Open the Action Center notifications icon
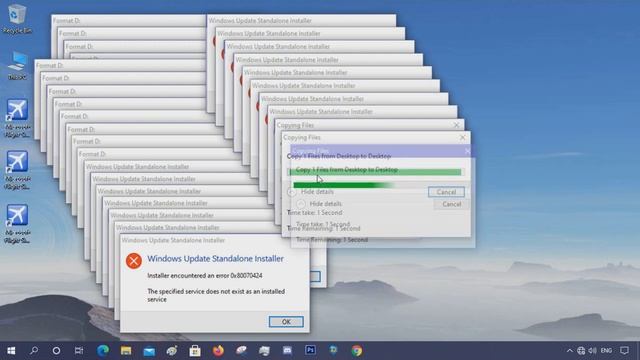 (624, 351)
